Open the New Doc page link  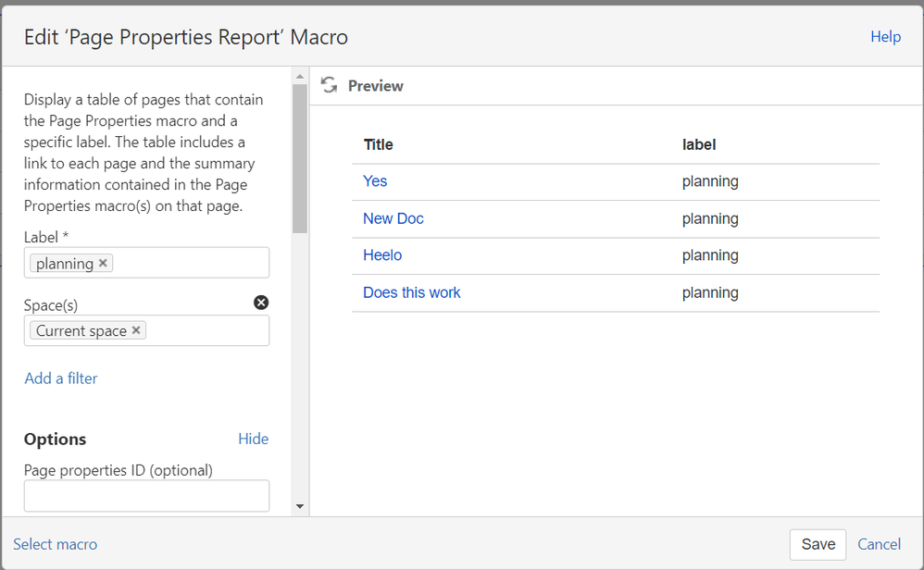pyautogui.click(x=393, y=218)
